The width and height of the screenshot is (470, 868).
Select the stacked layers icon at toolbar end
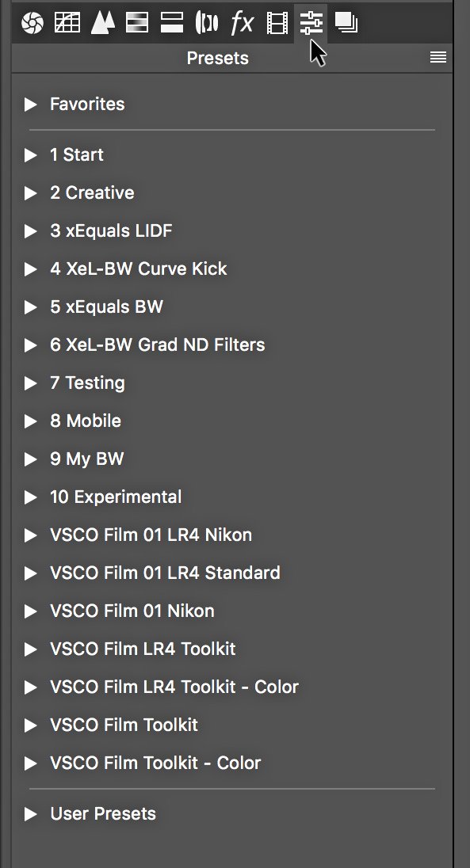[x=344, y=22]
